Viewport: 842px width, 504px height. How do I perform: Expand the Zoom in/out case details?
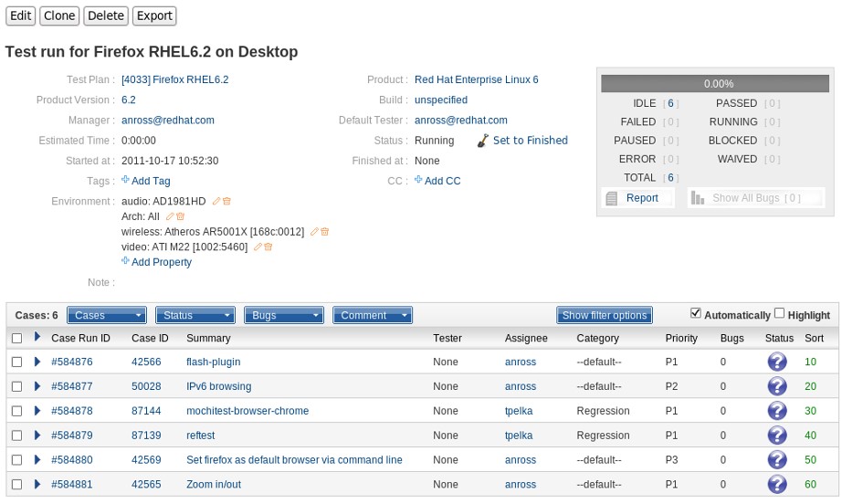(x=37, y=484)
